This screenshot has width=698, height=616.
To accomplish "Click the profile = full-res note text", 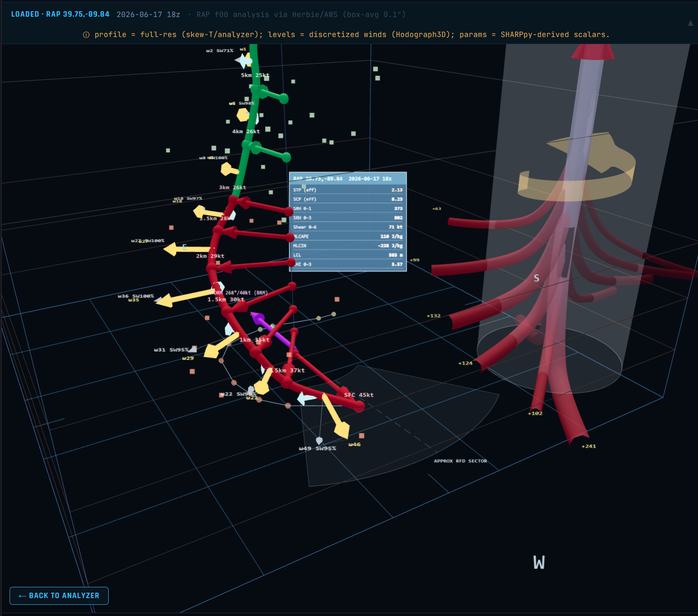I will pyautogui.click(x=352, y=35).
